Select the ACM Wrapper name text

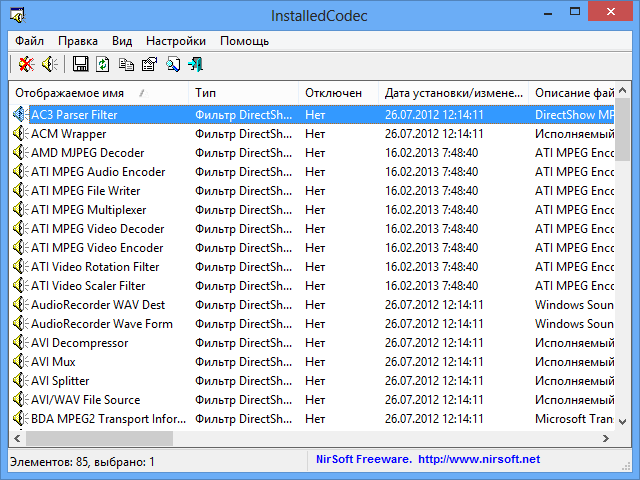pos(69,133)
